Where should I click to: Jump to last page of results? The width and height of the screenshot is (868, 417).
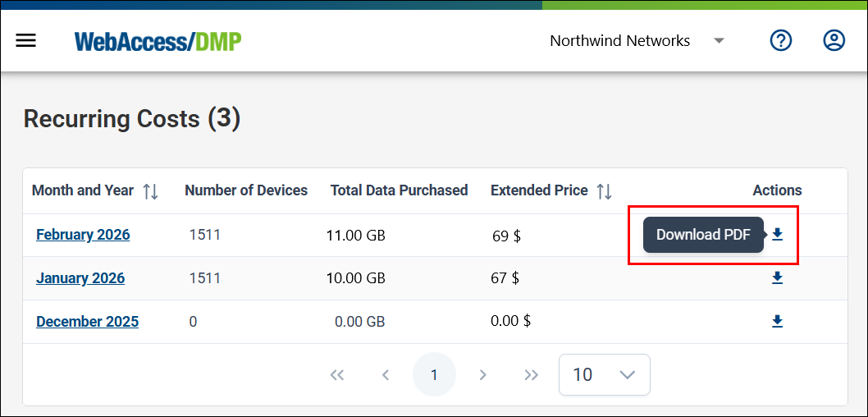pyautogui.click(x=532, y=375)
